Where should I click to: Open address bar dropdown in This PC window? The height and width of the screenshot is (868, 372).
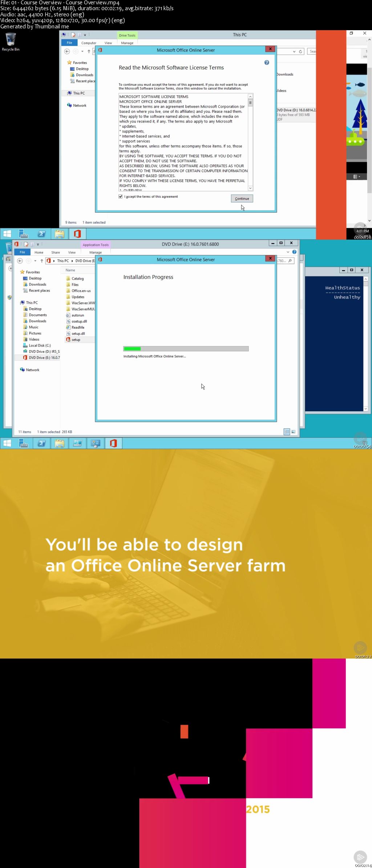click(294, 52)
